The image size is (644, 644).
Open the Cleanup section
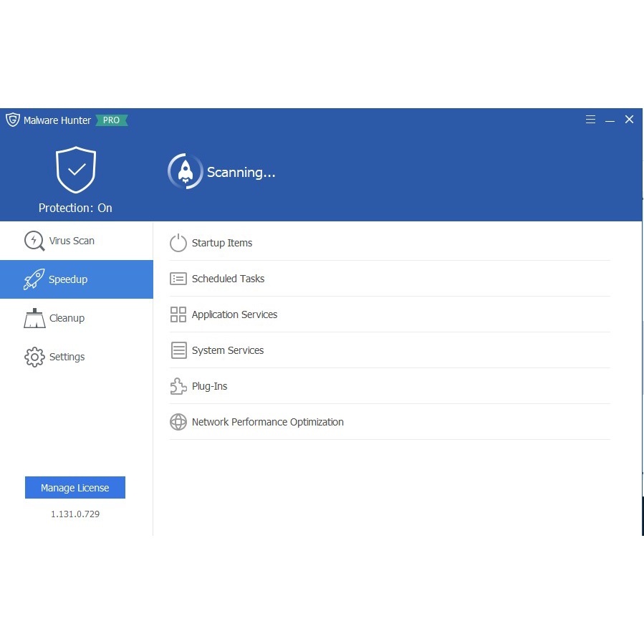67,318
